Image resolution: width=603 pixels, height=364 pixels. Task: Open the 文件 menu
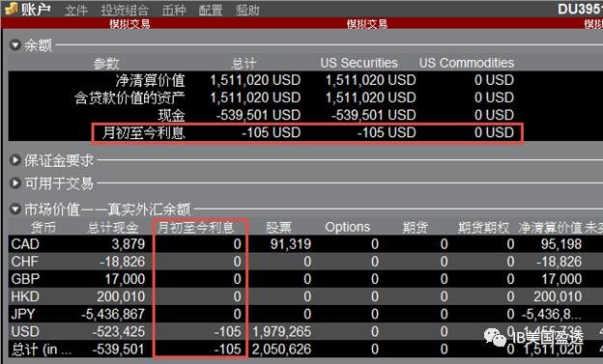tap(75, 10)
